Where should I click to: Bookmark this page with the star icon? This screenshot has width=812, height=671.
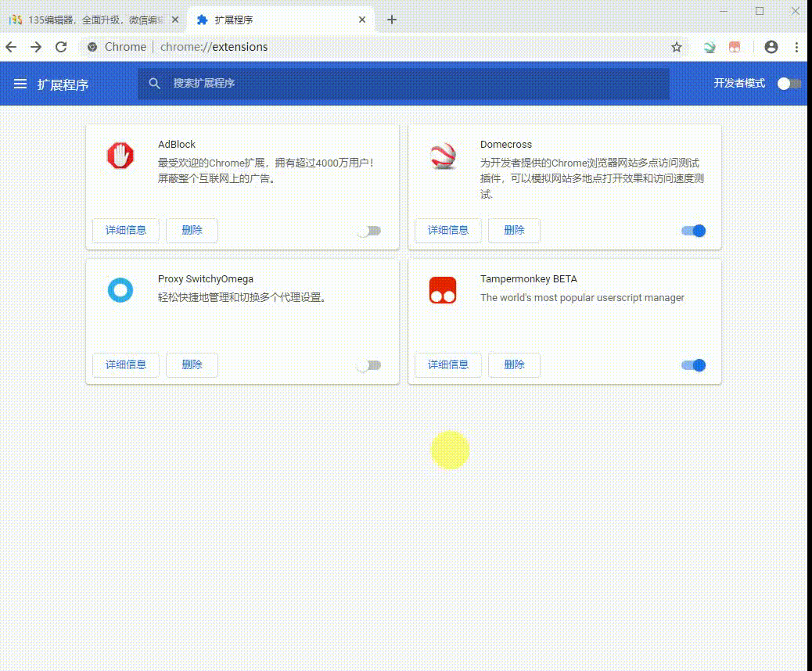tap(677, 47)
